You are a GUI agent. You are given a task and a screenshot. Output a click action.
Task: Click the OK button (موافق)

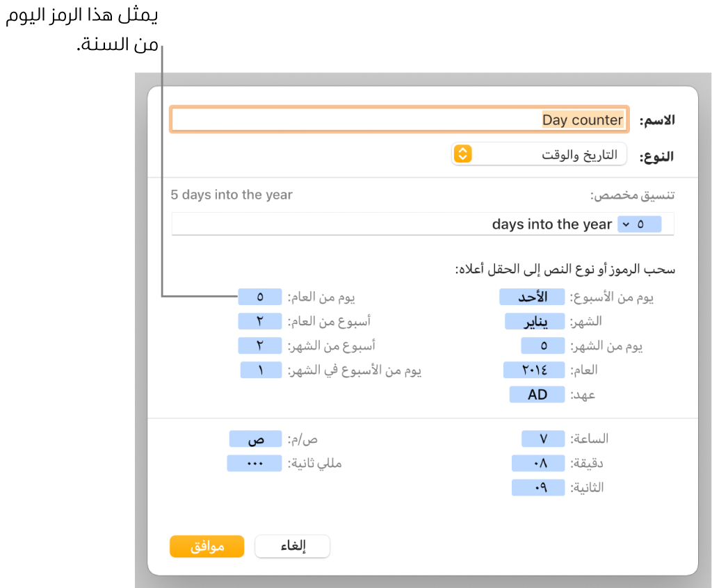[x=207, y=546]
